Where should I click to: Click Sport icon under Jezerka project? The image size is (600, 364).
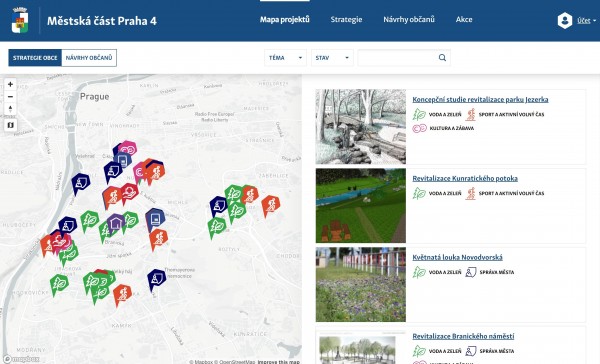[471, 114]
